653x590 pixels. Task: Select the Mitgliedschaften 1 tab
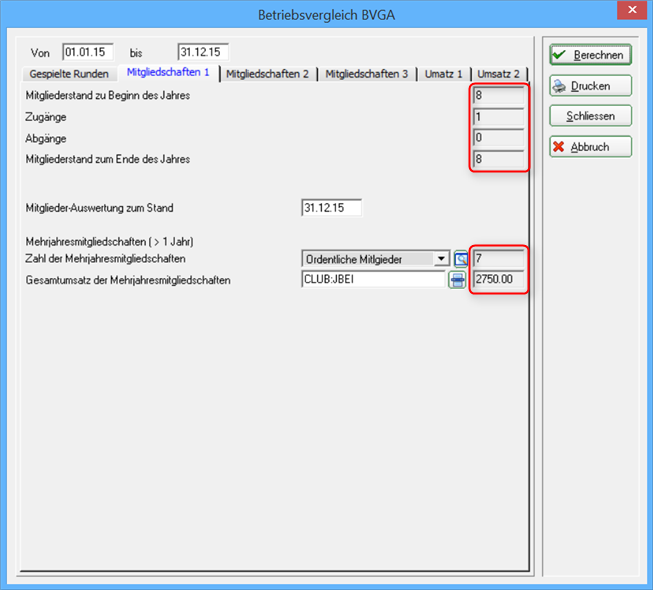click(168, 72)
